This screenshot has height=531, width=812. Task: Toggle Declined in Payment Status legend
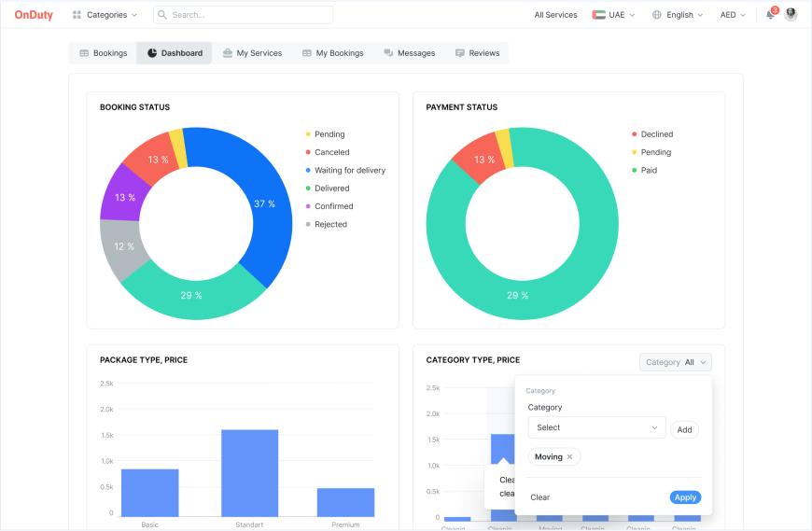pyautogui.click(x=652, y=134)
